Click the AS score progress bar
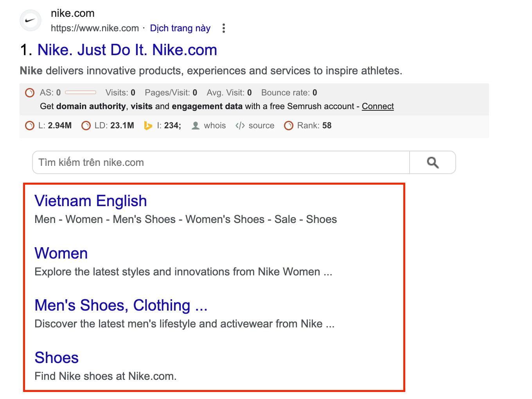Viewport: 532px width, 399px height. 81,93
